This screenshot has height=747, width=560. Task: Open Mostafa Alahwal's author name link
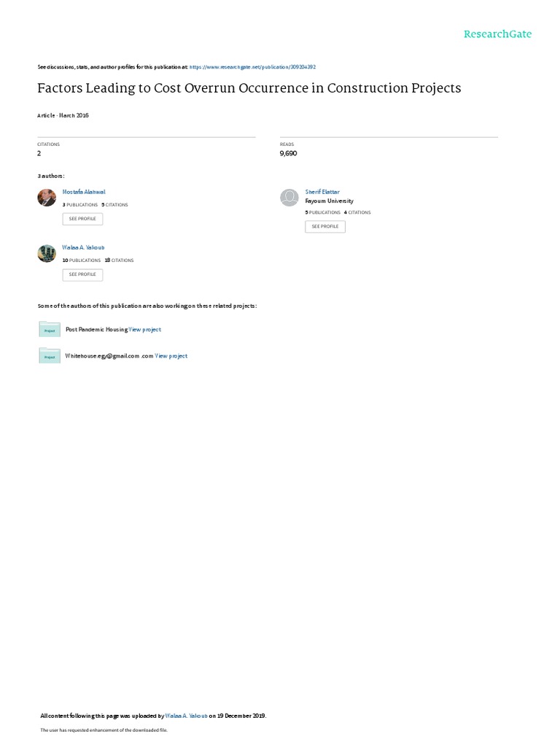(x=84, y=192)
